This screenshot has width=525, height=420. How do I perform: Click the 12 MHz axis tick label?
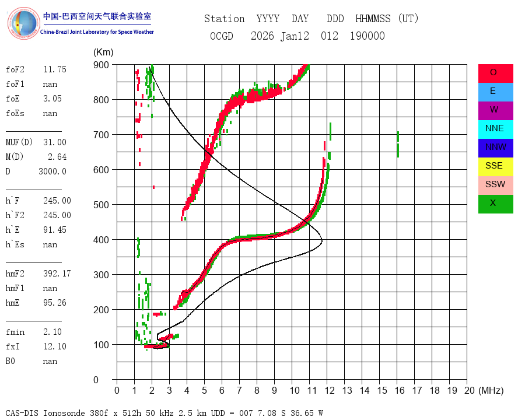(x=330, y=390)
